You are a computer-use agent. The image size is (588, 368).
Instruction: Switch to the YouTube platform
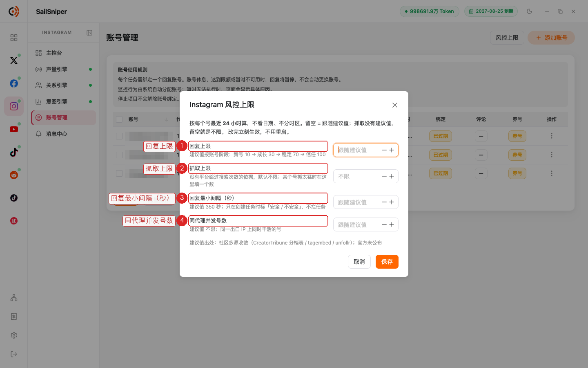click(x=14, y=129)
